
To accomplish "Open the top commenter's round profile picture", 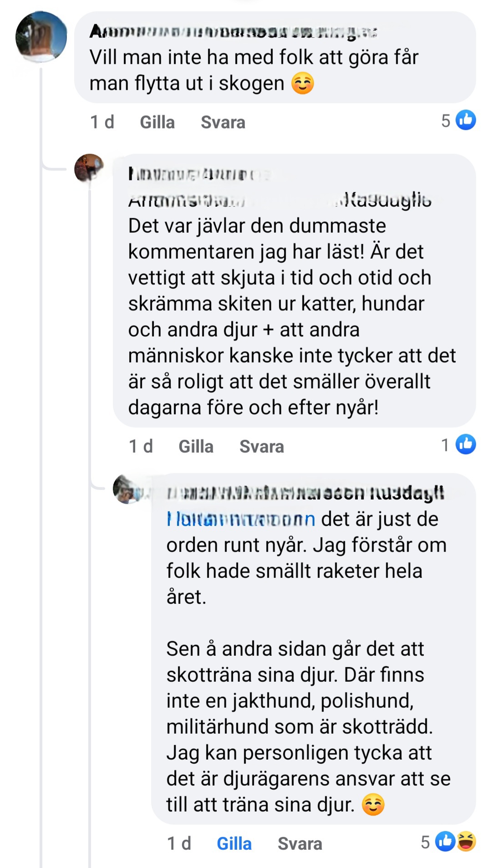I will pyautogui.click(x=41, y=36).
